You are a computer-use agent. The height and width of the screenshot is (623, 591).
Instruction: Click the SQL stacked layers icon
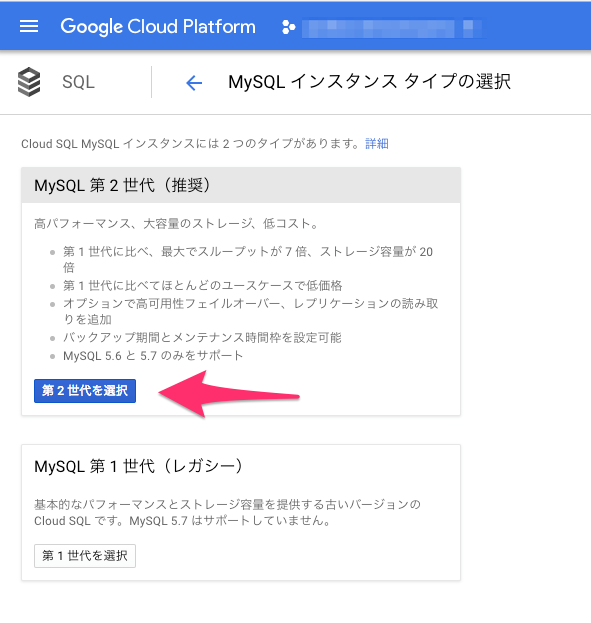(29, 82)
